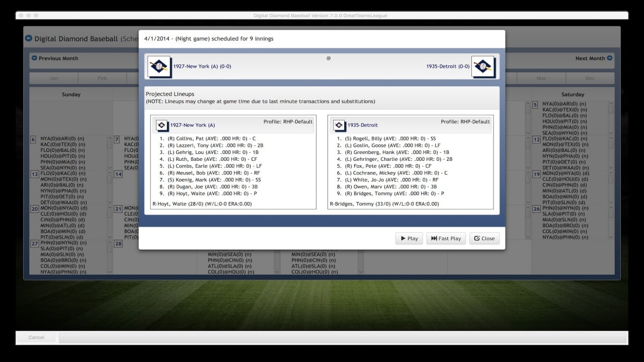Switch to the Nov month tab
The height and width of the screenshot is (362, 644).
point(541,78)
